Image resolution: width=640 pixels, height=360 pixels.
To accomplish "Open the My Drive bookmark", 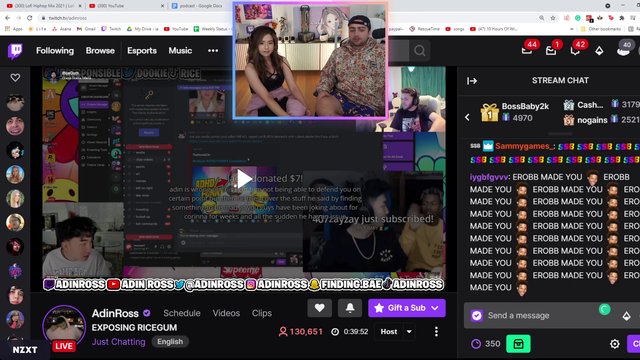I will (142, 29).
